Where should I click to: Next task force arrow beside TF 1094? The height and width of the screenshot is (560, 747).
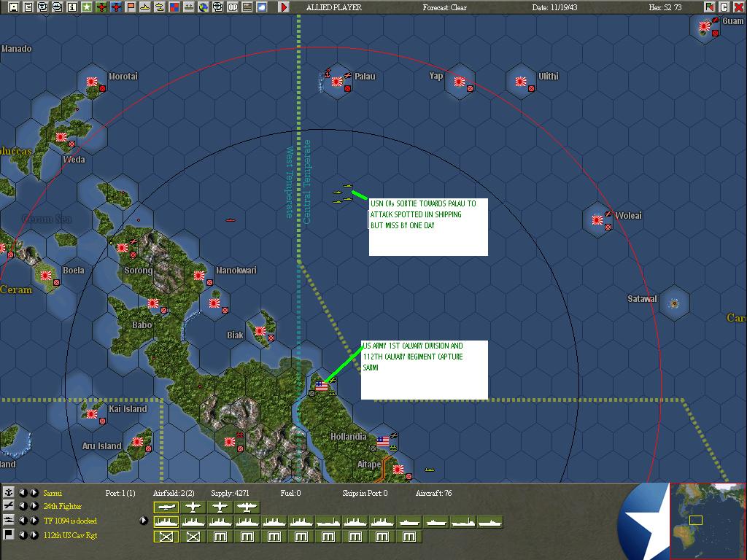tap(34, 521)
